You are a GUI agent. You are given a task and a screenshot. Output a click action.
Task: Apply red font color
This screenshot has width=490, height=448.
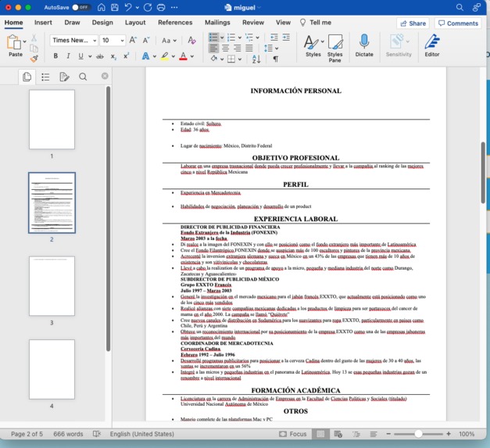coord(184,56)
